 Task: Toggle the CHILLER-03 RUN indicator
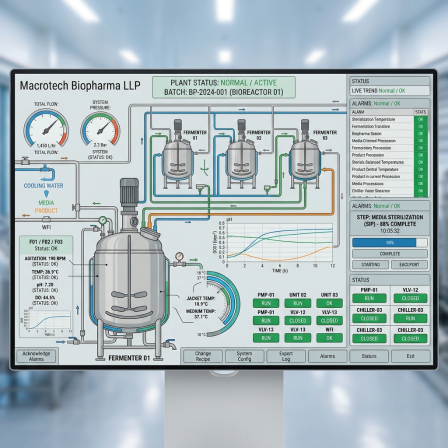[410, 318]
